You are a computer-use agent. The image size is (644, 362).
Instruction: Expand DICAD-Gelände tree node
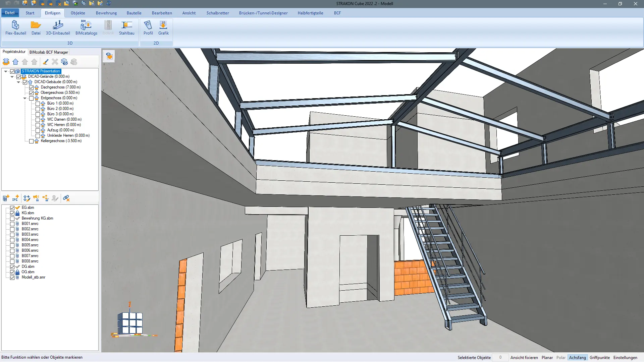click(12, 76)
